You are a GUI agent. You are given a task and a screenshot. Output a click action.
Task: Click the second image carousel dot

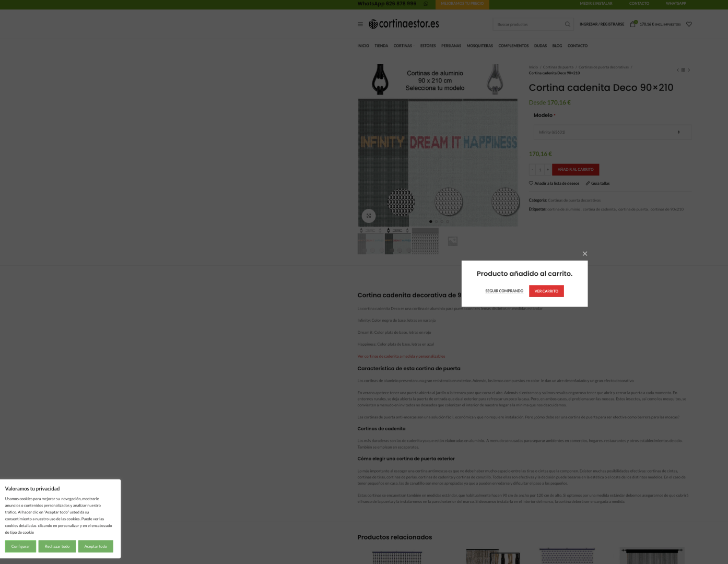click(x=437, y=221)
